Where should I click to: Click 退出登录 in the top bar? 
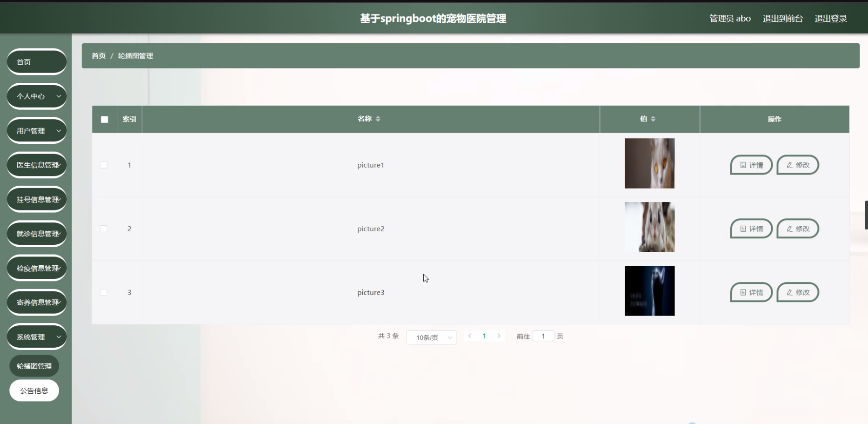(x=831, y=19)
